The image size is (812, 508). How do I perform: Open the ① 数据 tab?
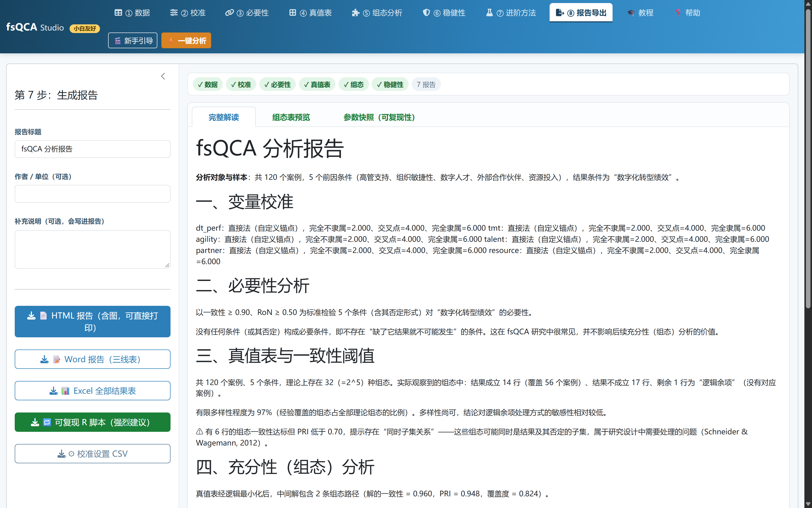[132, 13]
